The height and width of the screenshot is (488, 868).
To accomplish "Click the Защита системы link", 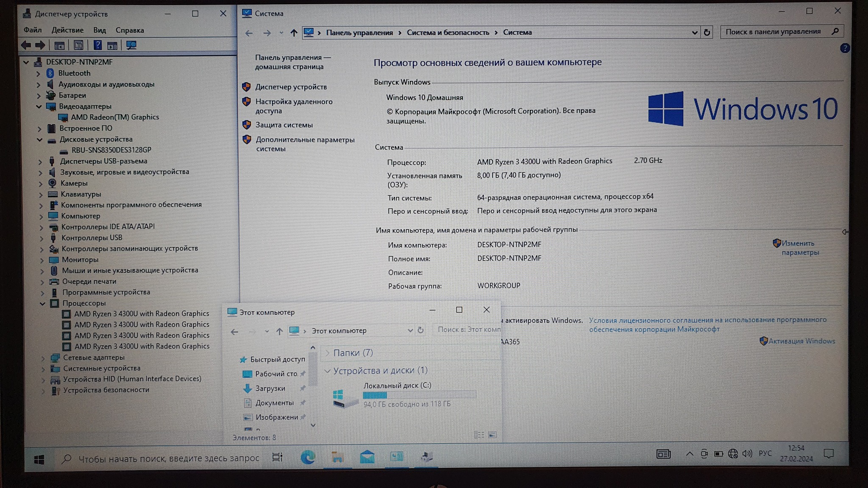I will click(x=284, y=125).
